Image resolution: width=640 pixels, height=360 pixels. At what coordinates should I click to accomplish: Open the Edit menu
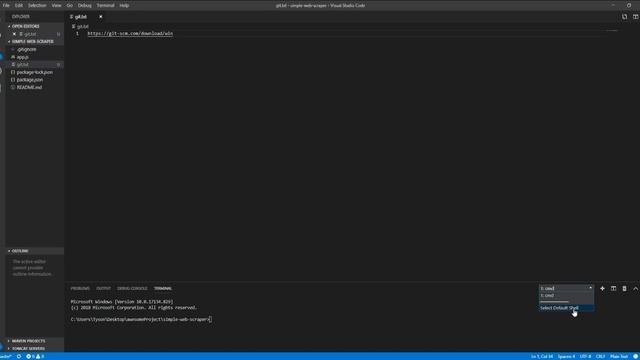point(19,5)
